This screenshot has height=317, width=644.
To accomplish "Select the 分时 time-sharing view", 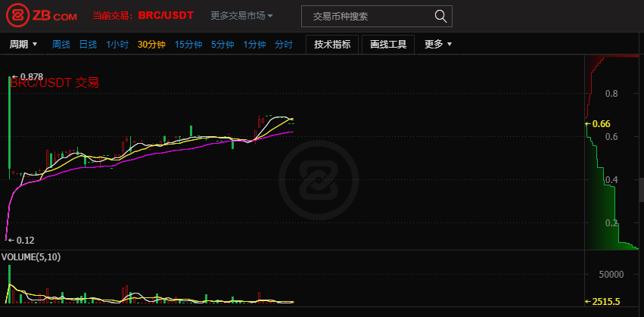I will point(284,45).
